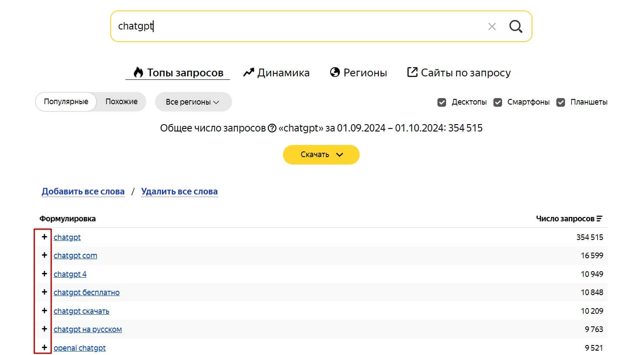Viewport: 644px width, 355px height.
Task: Toggle the Смартфоны checkbox
Action: [498, 102]
